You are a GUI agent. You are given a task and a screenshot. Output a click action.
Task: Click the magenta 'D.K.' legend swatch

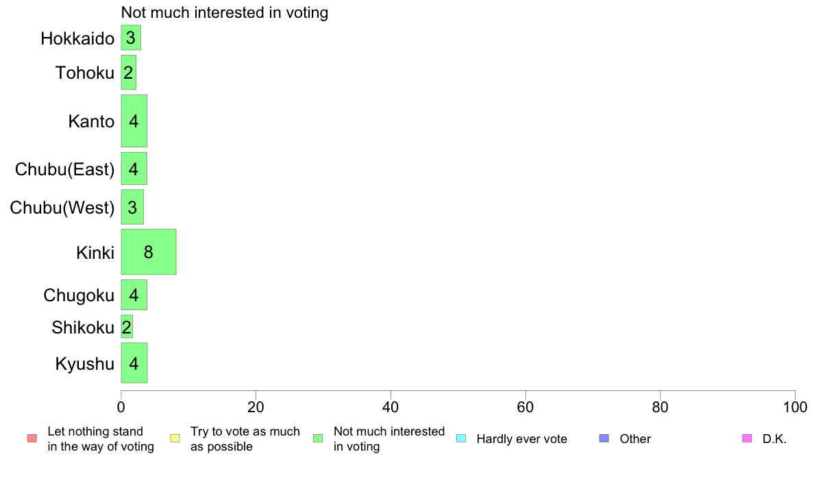[x=747, y=438]
